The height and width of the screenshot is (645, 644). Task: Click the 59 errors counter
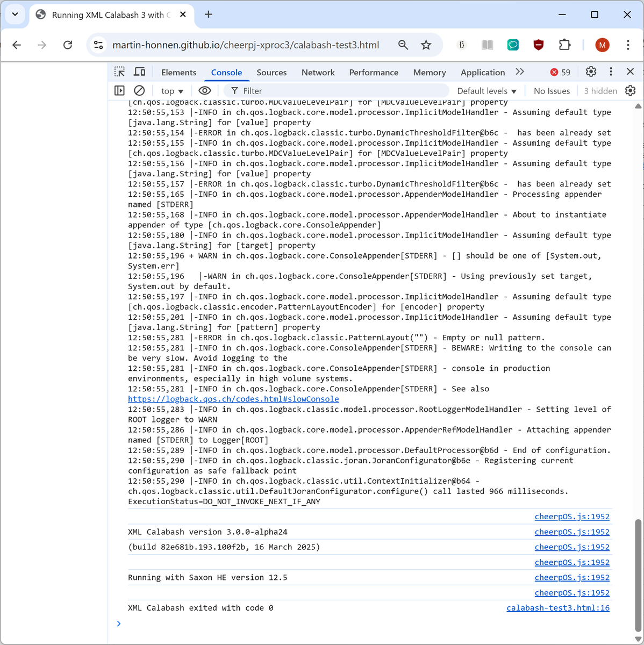point(560,72)
